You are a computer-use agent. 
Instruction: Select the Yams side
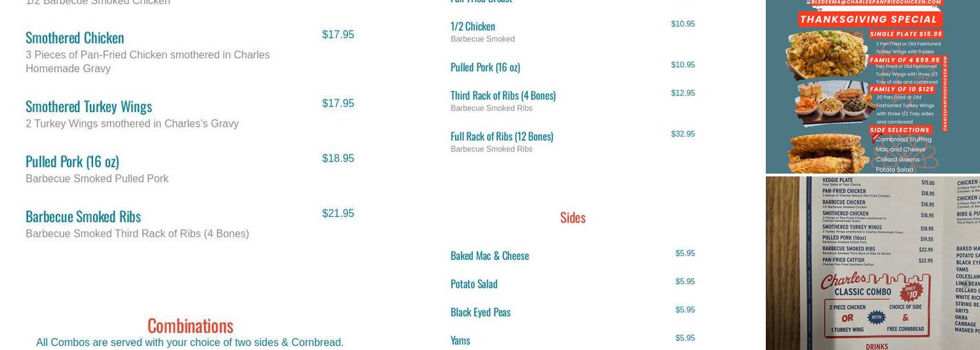point(460,340)
